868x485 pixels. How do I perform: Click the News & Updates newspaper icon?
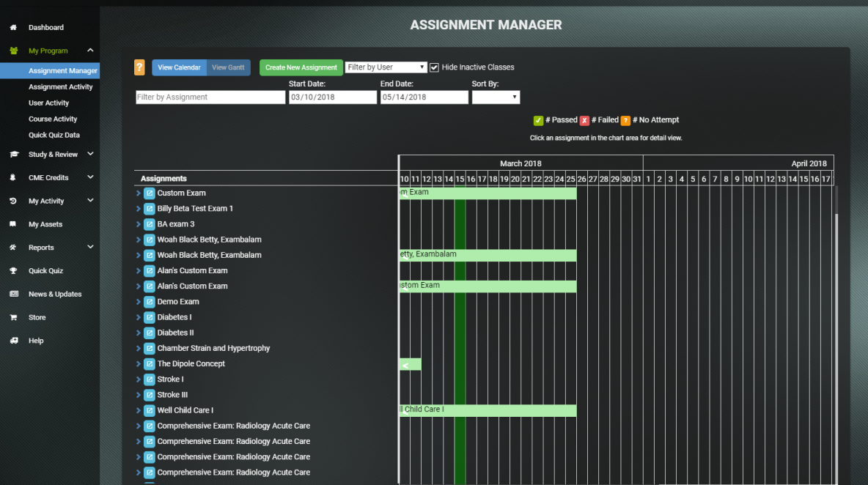tap(14, 294)
